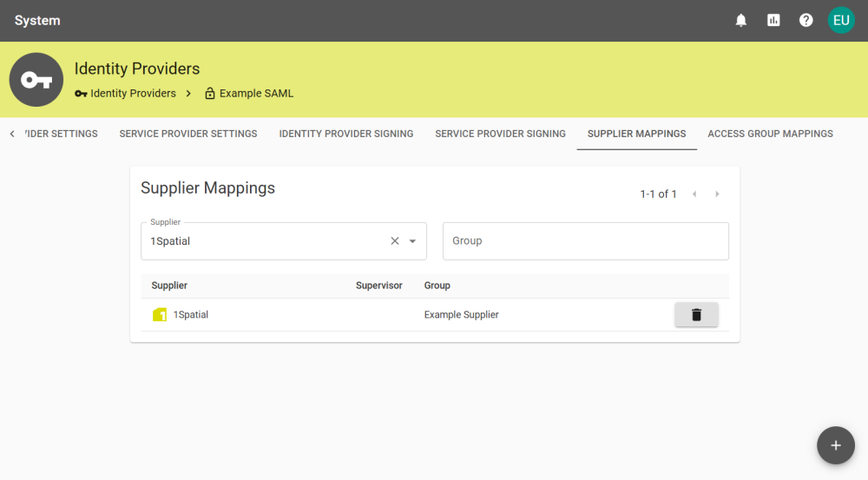Click the Supplier combo box field
The width and height of the screenshot is (868, 480).
[284, 240]
